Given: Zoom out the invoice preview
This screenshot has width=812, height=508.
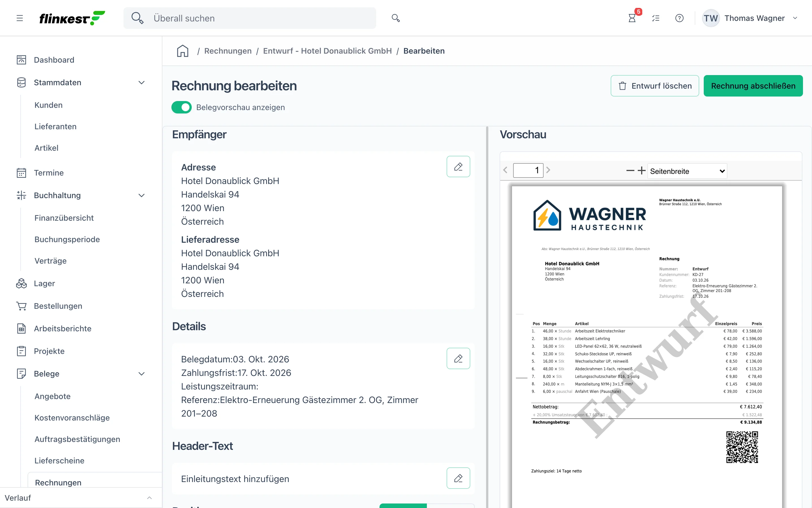Looking at the screenshot, I should point(630,171).
